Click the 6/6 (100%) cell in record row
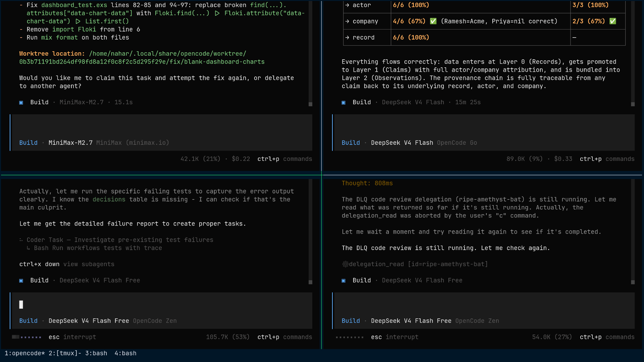The width and height of the screenshot is (644, 362). (411, 38)
